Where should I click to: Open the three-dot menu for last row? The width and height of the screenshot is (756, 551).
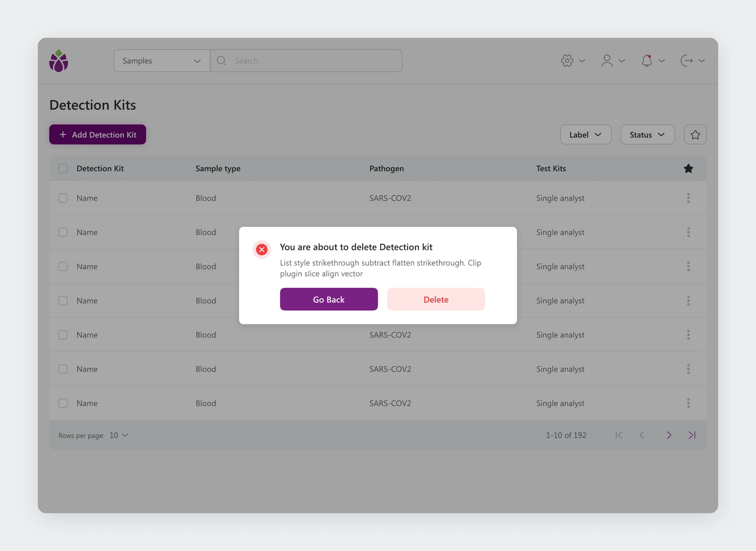coord(688,403)
